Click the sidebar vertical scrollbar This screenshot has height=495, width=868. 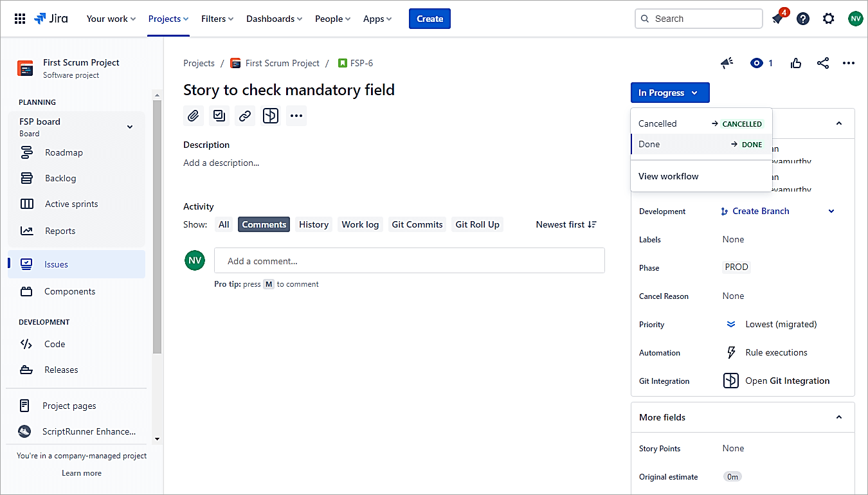click(157, 225)
